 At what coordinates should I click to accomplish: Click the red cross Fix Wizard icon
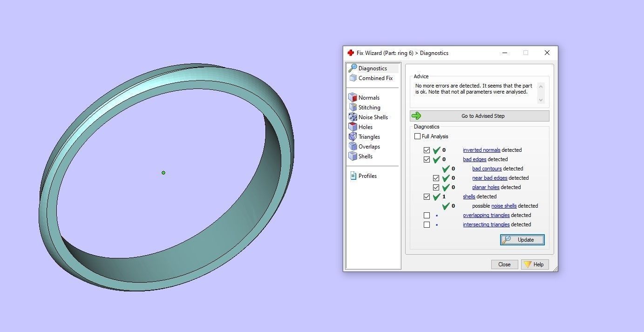(351, 53)
